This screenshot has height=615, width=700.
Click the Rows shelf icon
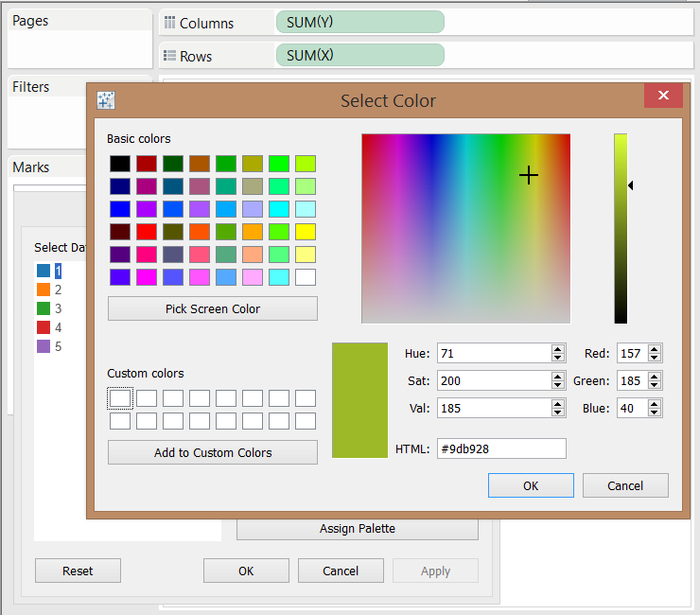(170, 56)
